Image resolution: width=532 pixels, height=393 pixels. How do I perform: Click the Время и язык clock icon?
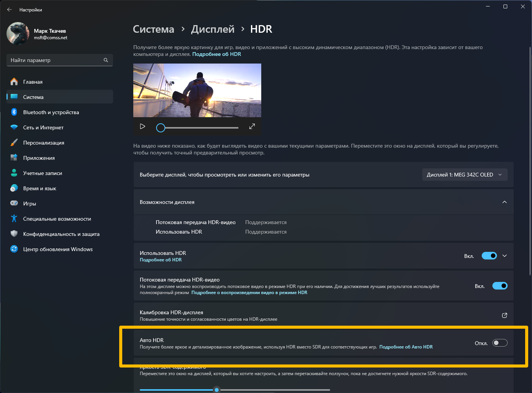tap(14, 188)
